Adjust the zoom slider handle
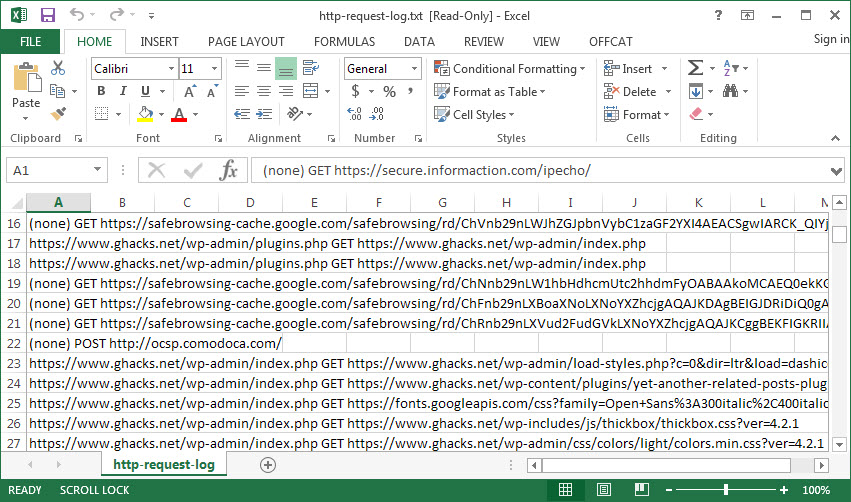The width and height of the screenshot is (851, 502). [726, 490]
